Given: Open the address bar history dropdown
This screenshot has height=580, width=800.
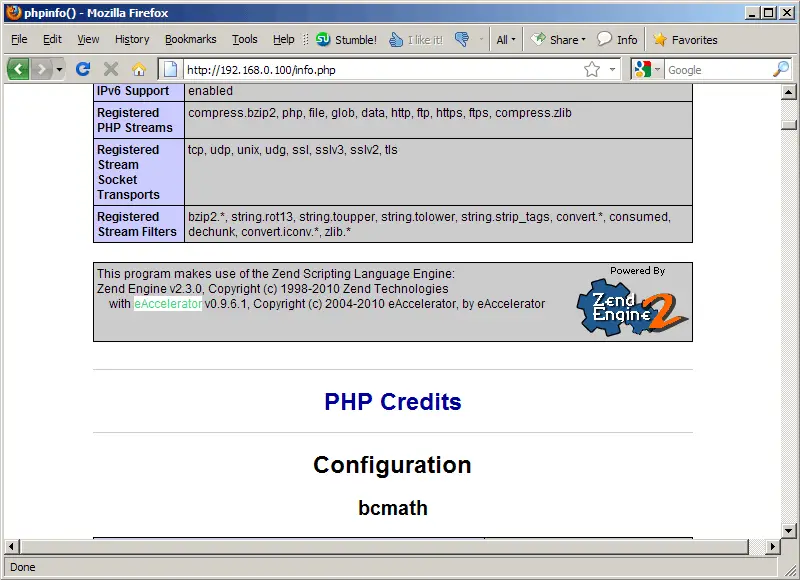Looking at the screenshot, I should click(612, 69).
